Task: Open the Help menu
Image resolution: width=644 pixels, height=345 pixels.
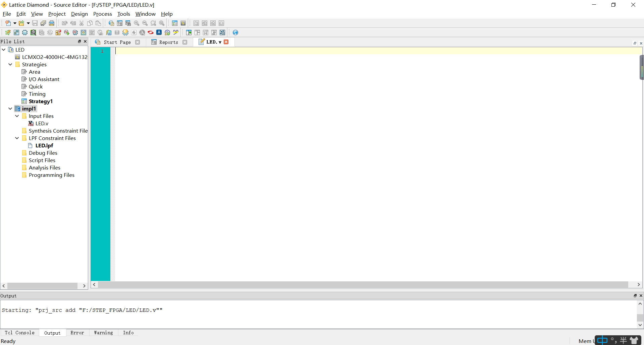Action: [167, 14]
